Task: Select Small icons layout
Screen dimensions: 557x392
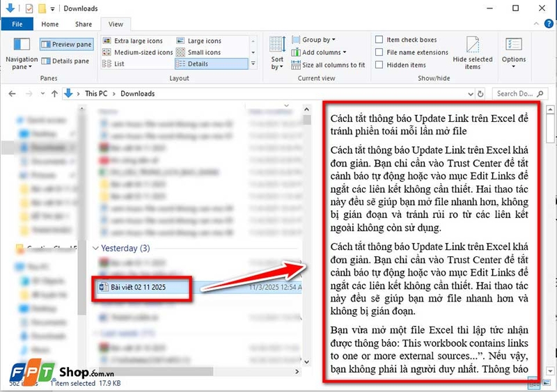Action: [199, 52]
